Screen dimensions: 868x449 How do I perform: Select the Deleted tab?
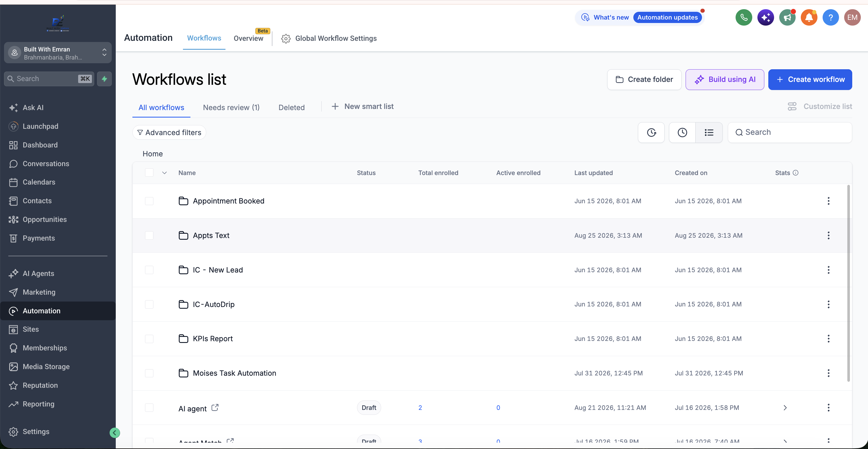(292, 108)
